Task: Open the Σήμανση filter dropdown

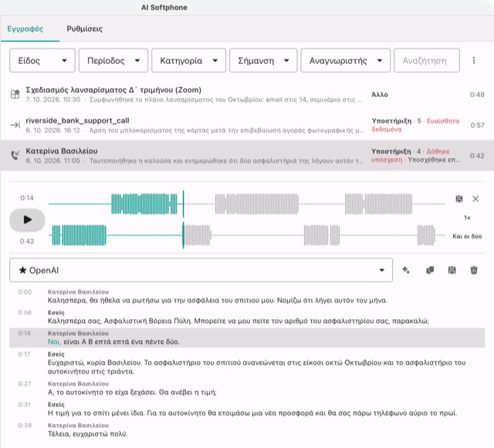Action: [x=263, y=60]
